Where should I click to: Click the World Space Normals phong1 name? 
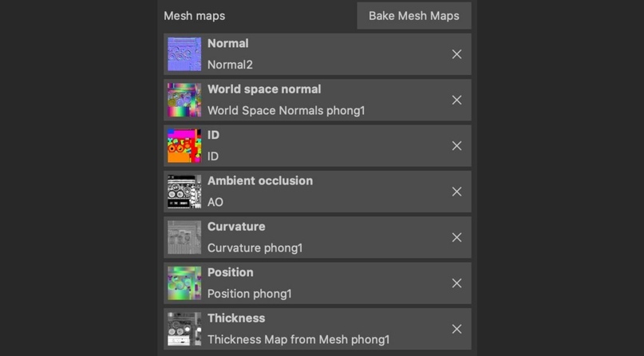pyautogui.click(x=286, y=110)
